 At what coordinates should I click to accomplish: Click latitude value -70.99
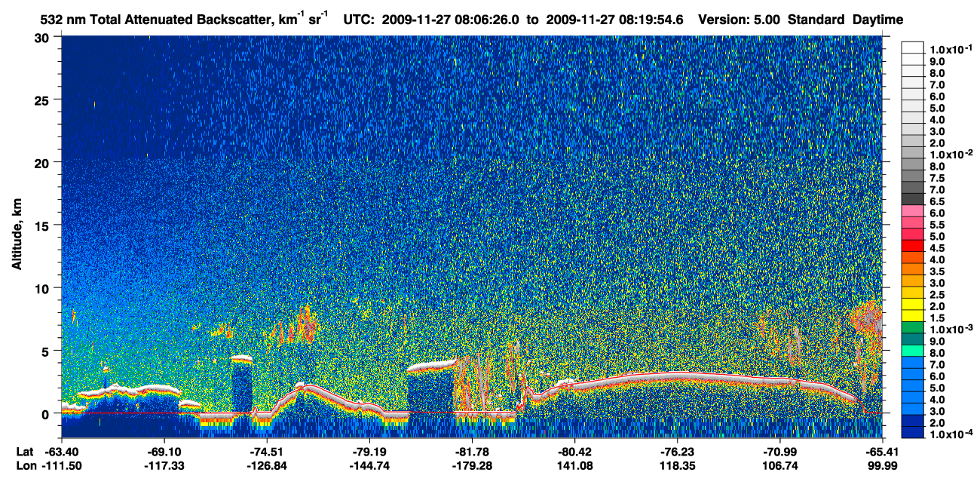click(780, 452)
